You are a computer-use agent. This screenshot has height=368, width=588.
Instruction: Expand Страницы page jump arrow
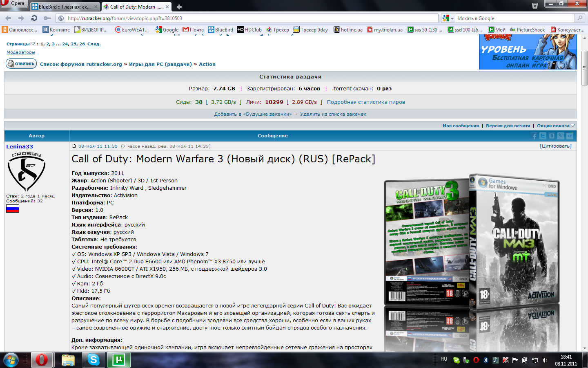[x=33, y=44]
